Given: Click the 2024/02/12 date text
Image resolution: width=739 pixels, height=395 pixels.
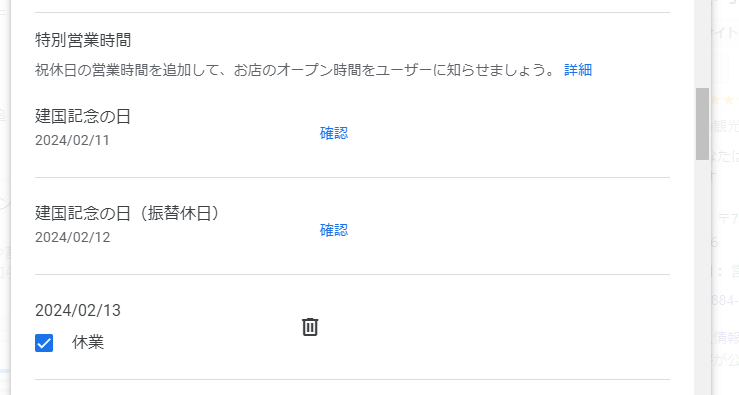Looking at the screenshot, I should [x=73, y=237].
